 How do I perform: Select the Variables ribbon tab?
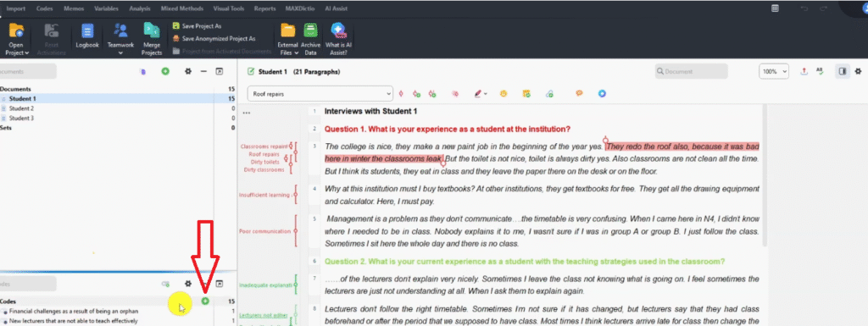click(x=106, y=8)
